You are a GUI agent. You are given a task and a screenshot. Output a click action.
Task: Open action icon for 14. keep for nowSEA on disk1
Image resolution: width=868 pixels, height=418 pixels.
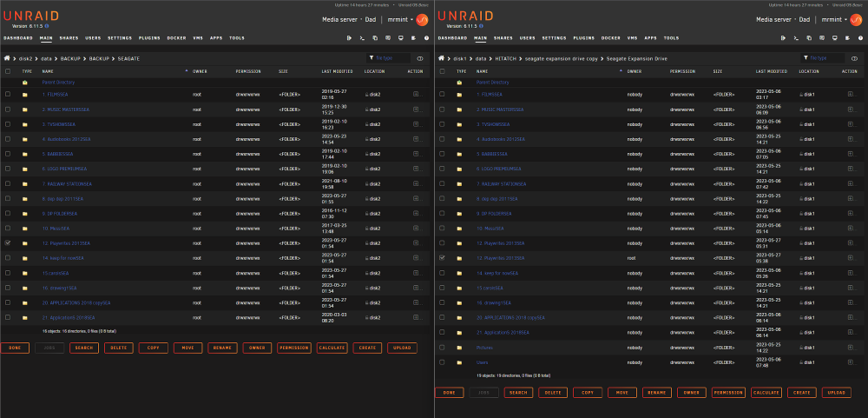[x=850, y=273]
